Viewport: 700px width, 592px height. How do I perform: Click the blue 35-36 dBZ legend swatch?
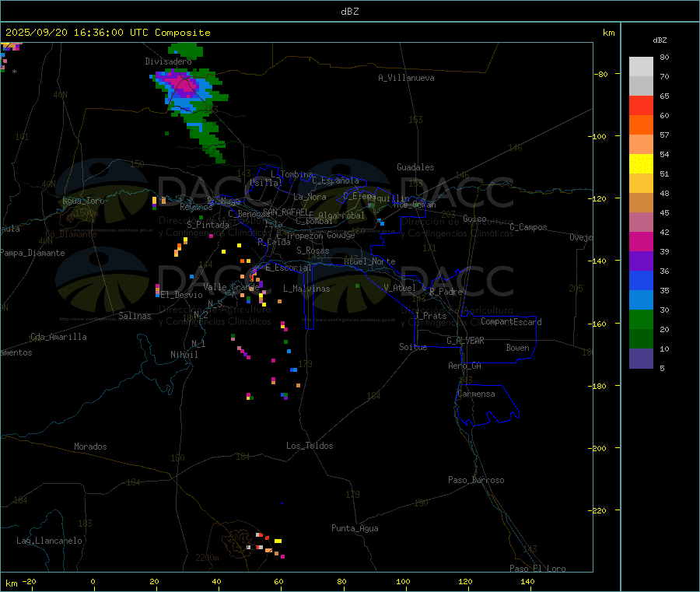[x=641, y=280]
